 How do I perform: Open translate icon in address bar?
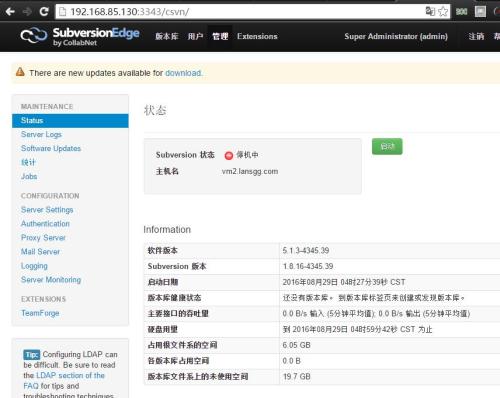(430, 11)
